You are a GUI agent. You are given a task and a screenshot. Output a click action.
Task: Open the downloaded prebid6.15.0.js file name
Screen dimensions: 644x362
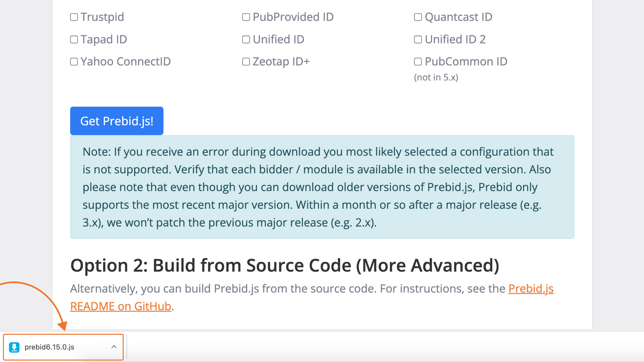(49, 347)
